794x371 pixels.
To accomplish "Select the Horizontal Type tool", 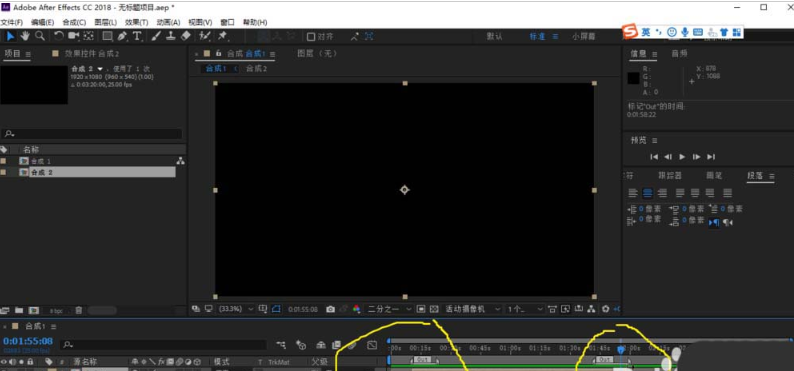I will (137, 36).
